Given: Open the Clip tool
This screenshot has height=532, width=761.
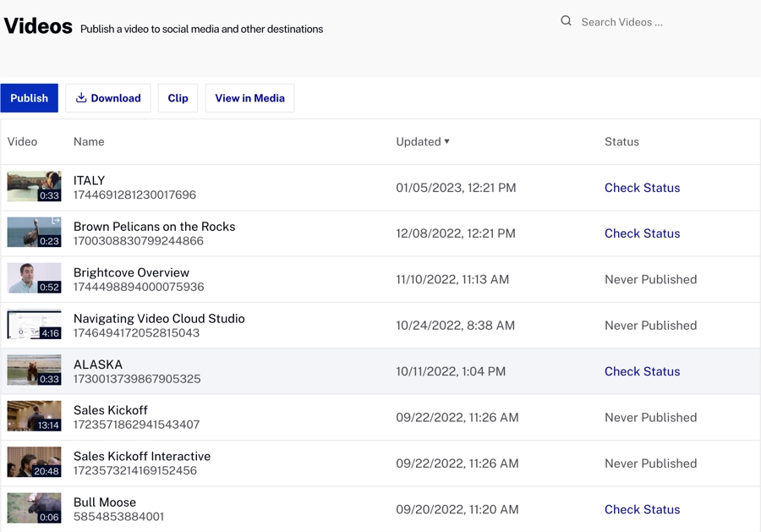Looking at the screenshot, I should click(x=178, y=98).
